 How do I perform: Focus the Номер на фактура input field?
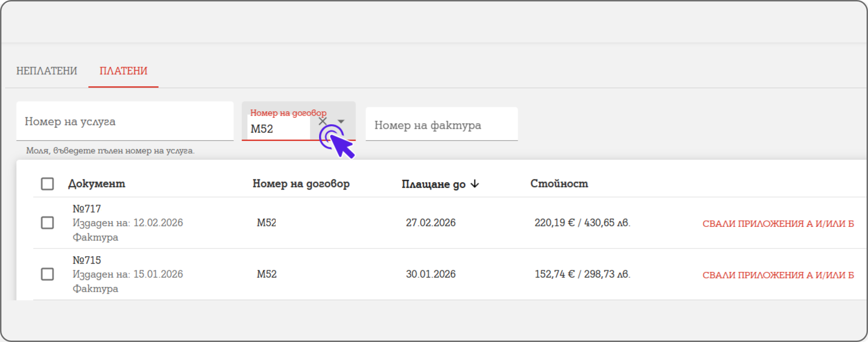[441, 125]
